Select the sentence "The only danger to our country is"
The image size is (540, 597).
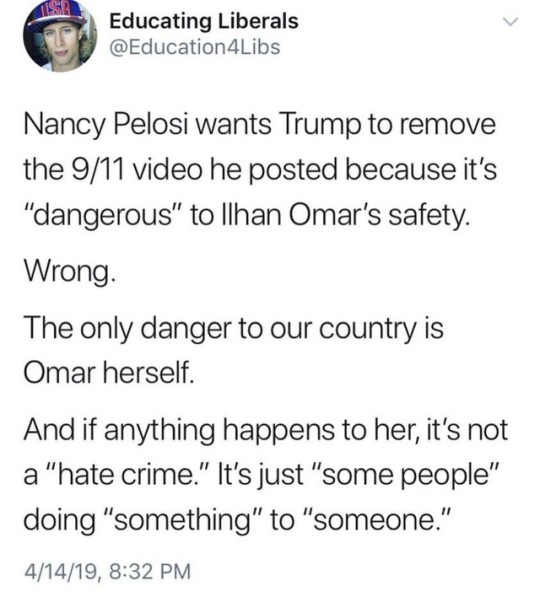click(234, 329)
